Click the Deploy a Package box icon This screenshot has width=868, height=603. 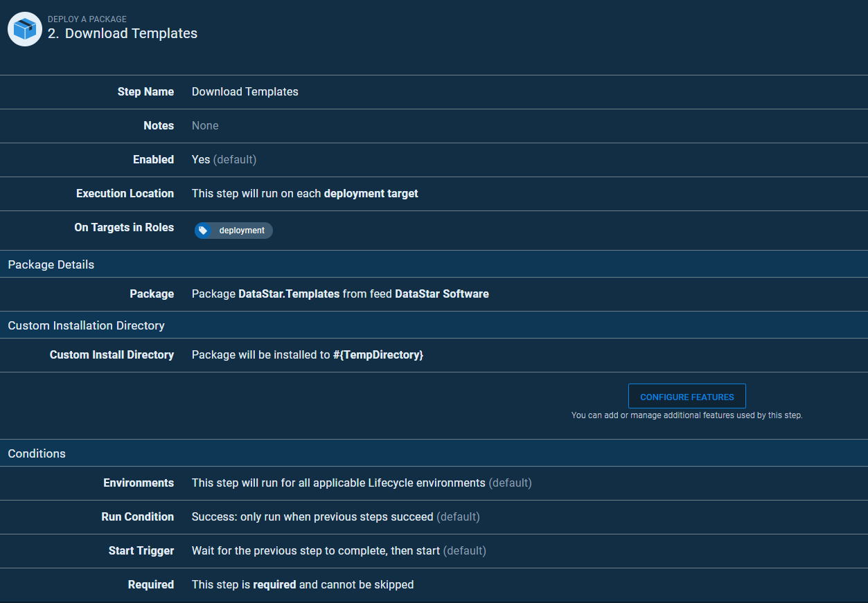pyautogui.click(x=25, y=29)
